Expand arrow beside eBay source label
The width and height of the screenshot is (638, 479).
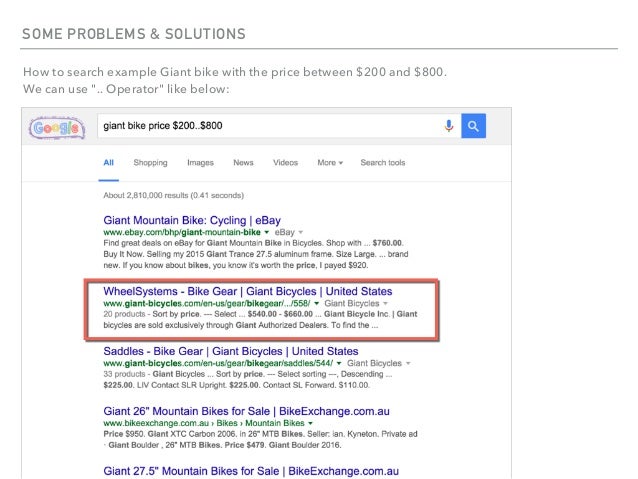point(301,232)
